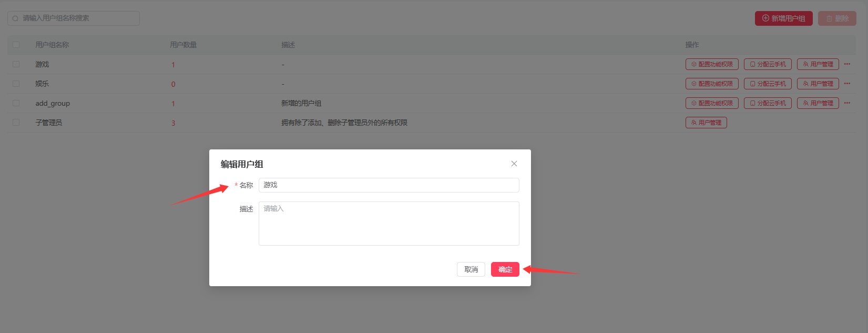This screenshot has height=333, width=868.
Task: Open 配置功能权限 for 游戏 group
Action: pos(712,64)
